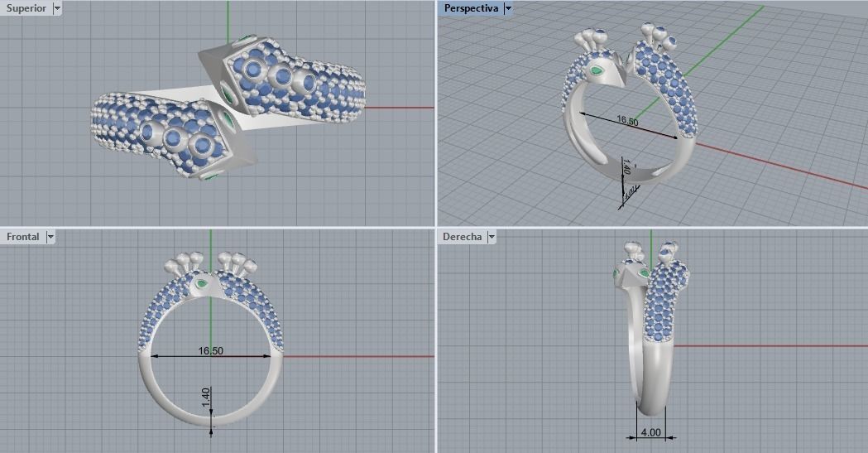868x453 pixels.
Task: Activate the Frontal viewport title
Action: click(x=22, y=237)
